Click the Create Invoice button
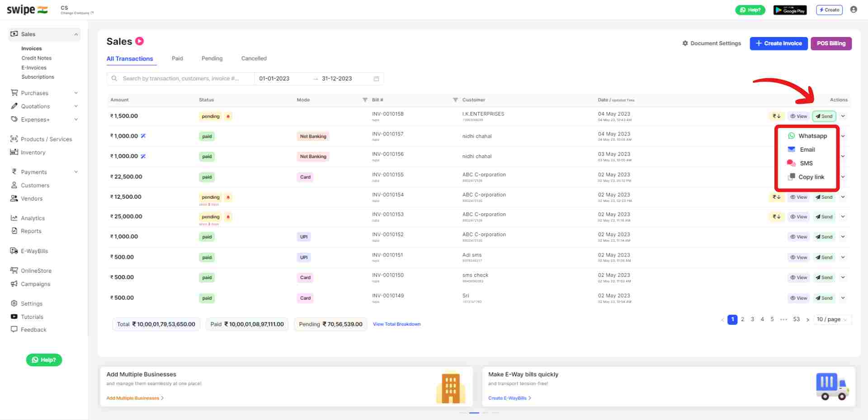The image size is (868, 420). (x=778, y=43)
